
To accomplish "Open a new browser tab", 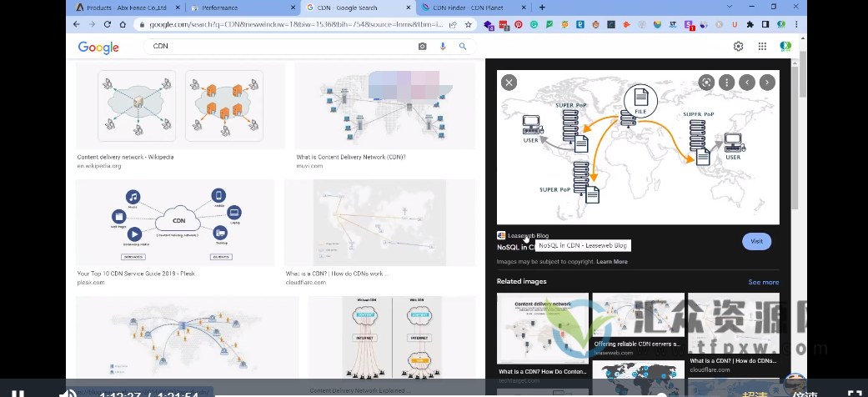I will 543,8.
